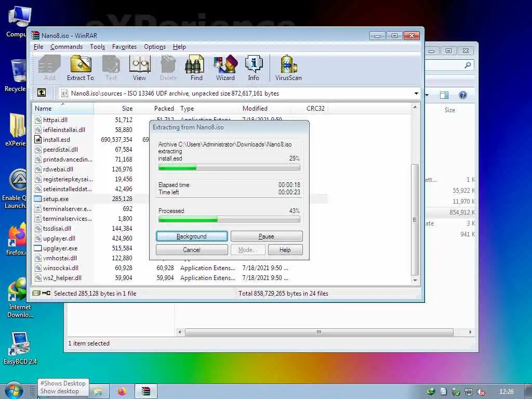Select the vmhostai.dll file
The width and height of the screenshot is (532, 399).
point(60,258)
